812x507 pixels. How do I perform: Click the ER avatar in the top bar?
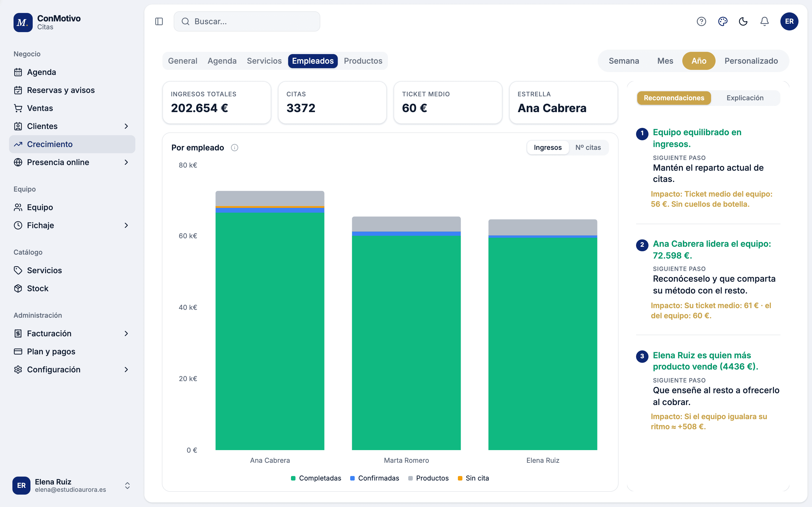(x=789, y=21)
